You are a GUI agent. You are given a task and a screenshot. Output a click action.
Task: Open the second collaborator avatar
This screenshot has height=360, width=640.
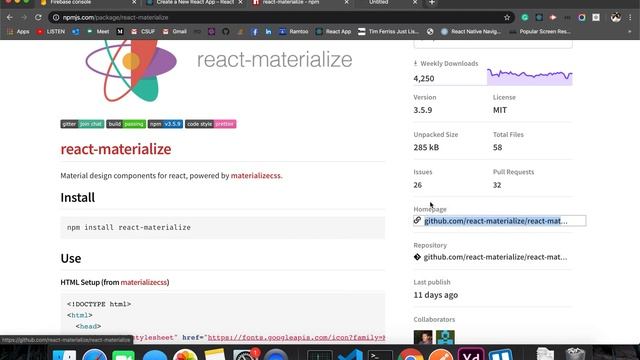[x=445, y=337]
